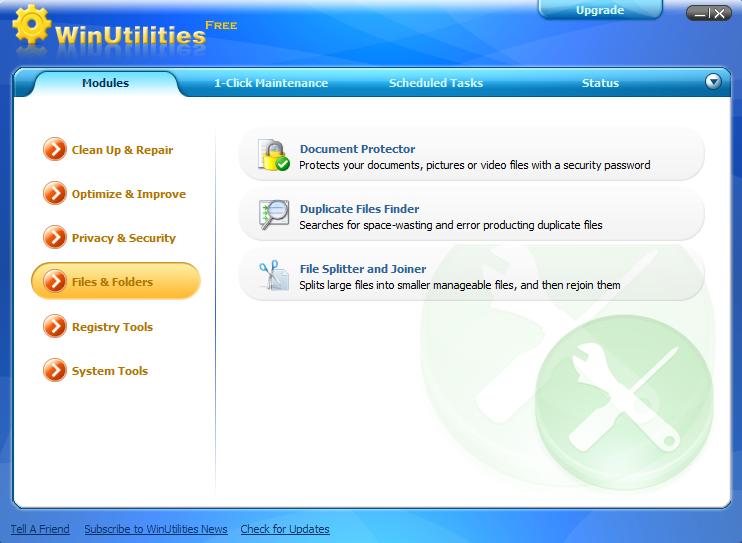This screenshot has height=543, width=742.
Task: Expand the round dropdown arrow next to Status
Action: coord(713,82)
